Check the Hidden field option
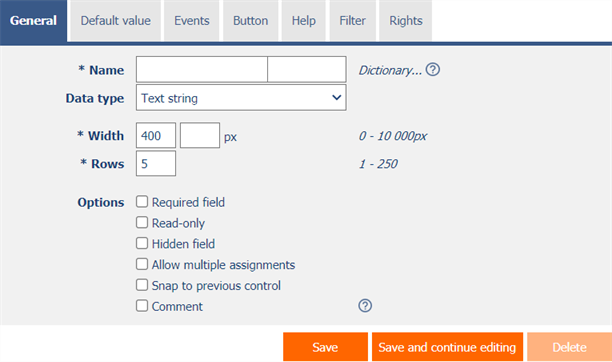The width and height of the screenshot is (612, 362). tap(142, 243)
